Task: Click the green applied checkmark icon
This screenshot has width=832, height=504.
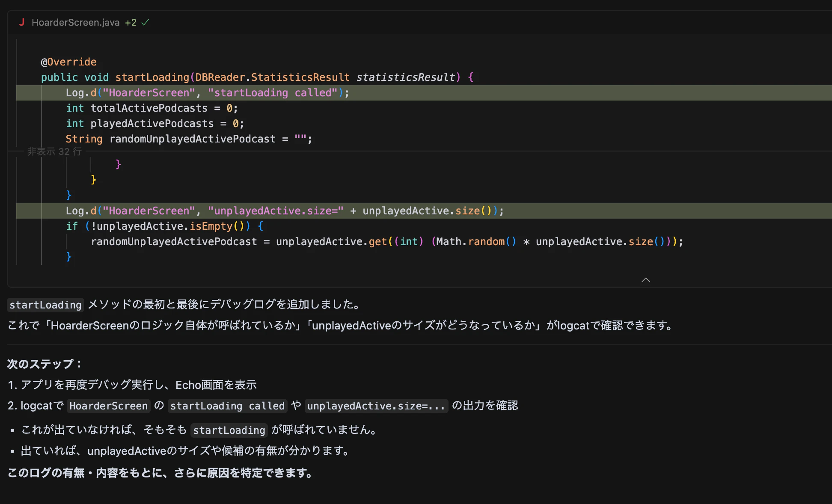Action: click(x=145, y=22)
